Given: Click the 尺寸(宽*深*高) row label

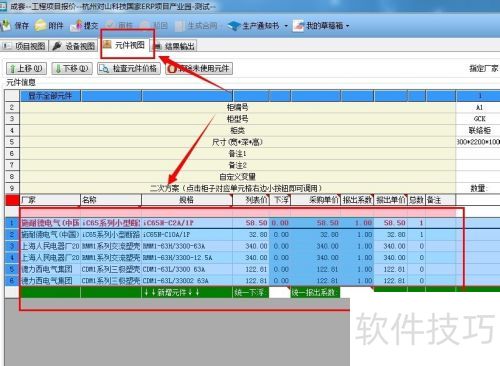Looking at the screenshot, I should pos(237,142).
